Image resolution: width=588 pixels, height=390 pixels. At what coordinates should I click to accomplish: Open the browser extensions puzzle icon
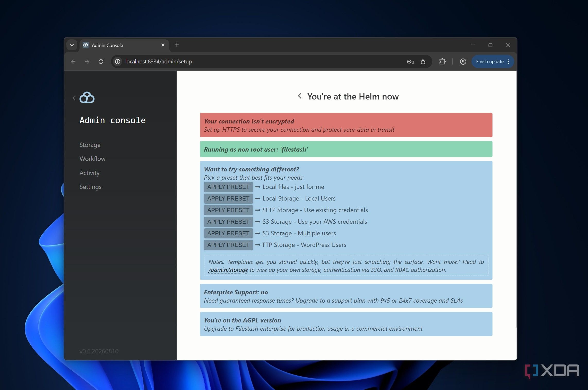(442, 62)
